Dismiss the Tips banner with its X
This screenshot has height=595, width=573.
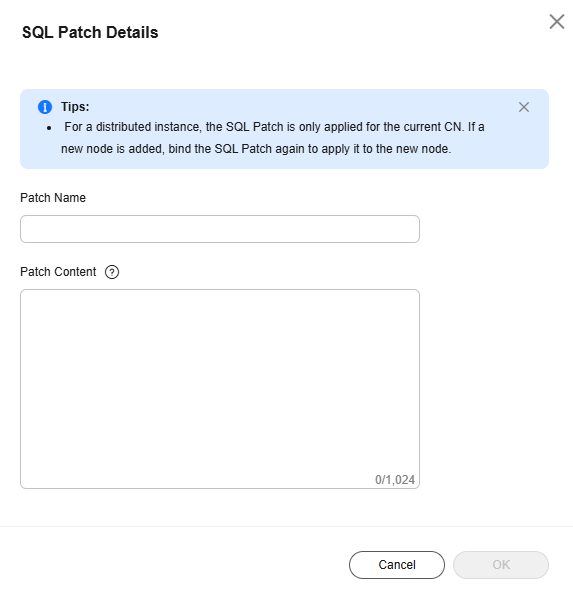[x=524, y=107]
